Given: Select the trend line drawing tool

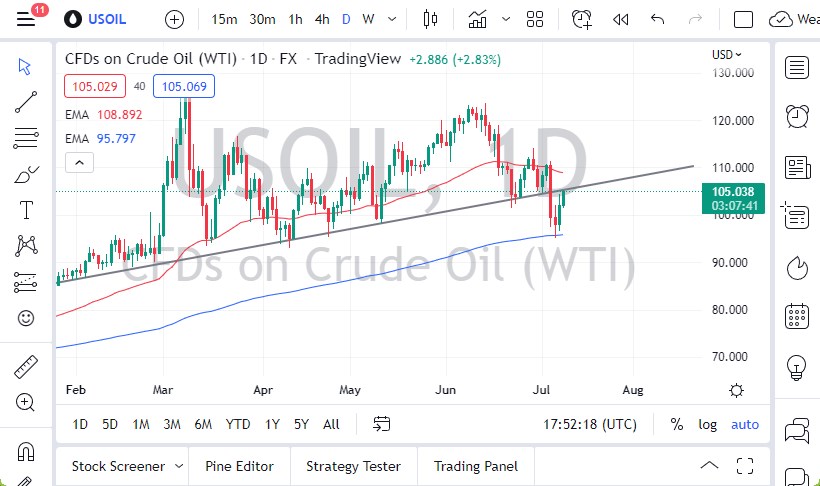Looking at the screenshot, I should 26,102.
